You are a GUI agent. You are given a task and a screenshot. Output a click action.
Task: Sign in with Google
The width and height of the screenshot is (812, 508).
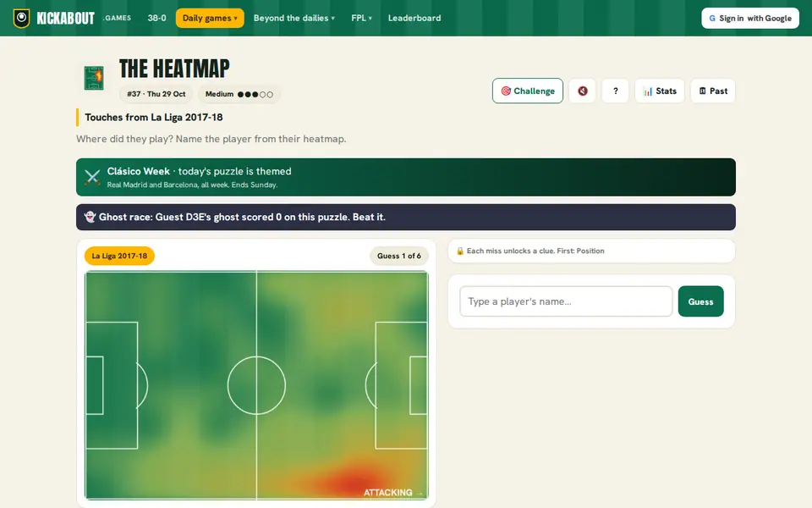point(750,18)
